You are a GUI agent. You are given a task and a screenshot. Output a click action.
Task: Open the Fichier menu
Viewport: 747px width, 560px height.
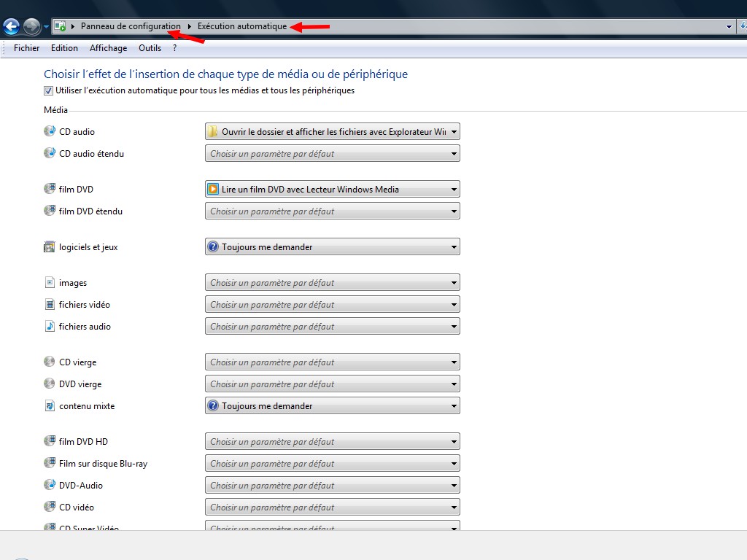coord(26,48)
